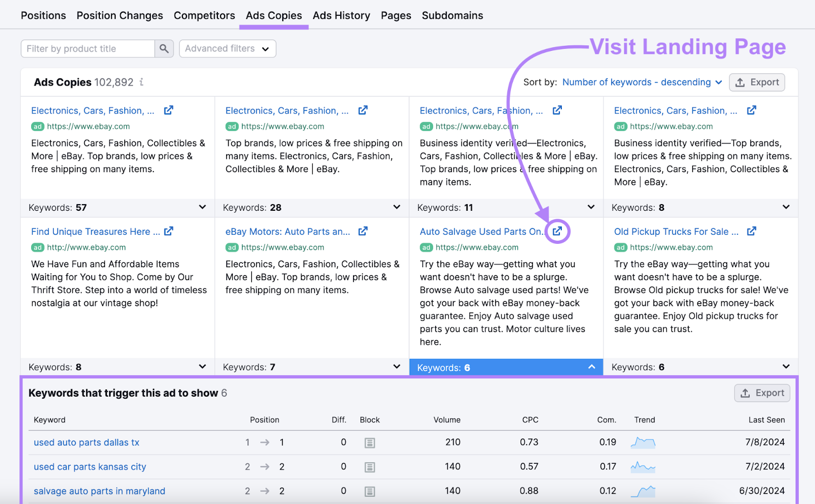
Task: Click the search magnifier icon
Action: [x=164, y=48]
